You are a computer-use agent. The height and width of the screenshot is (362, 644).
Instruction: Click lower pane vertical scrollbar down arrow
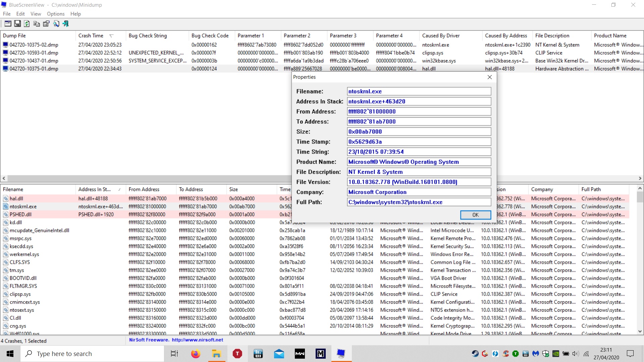click(640, 331)
